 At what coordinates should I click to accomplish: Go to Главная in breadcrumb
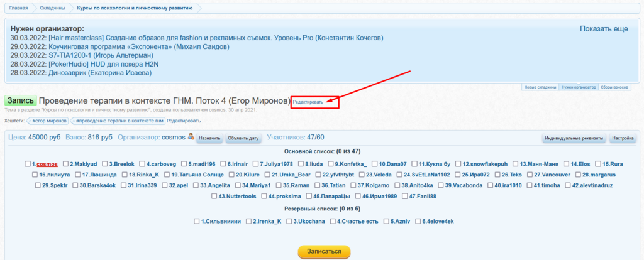(x=18, y=8)
